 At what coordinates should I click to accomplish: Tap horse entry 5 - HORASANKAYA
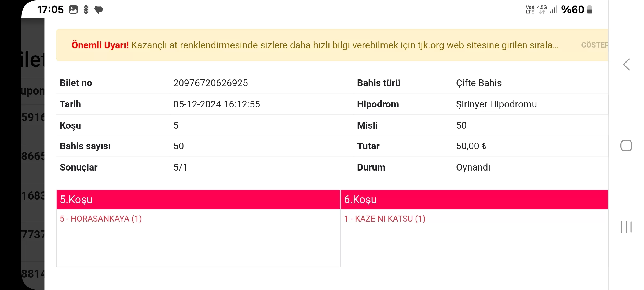coord(101,219)
